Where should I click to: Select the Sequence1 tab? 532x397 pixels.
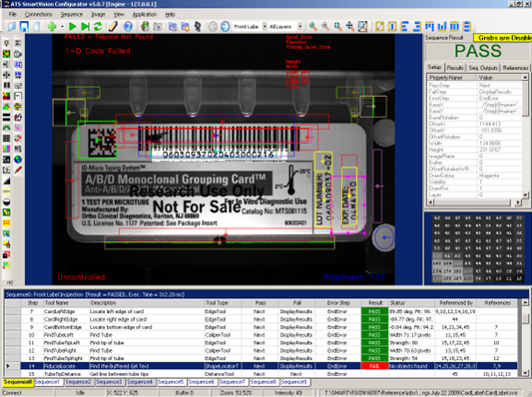point(47,382)
